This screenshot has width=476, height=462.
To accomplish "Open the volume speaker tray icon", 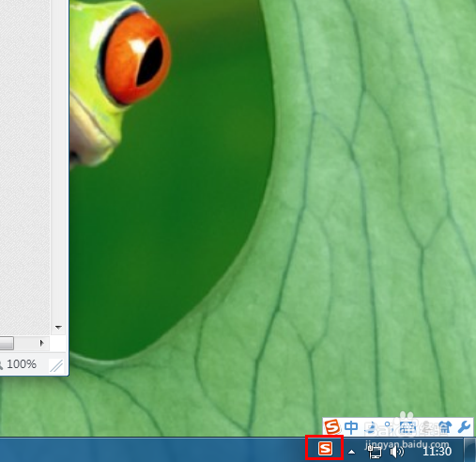I will tap(397, 452).
